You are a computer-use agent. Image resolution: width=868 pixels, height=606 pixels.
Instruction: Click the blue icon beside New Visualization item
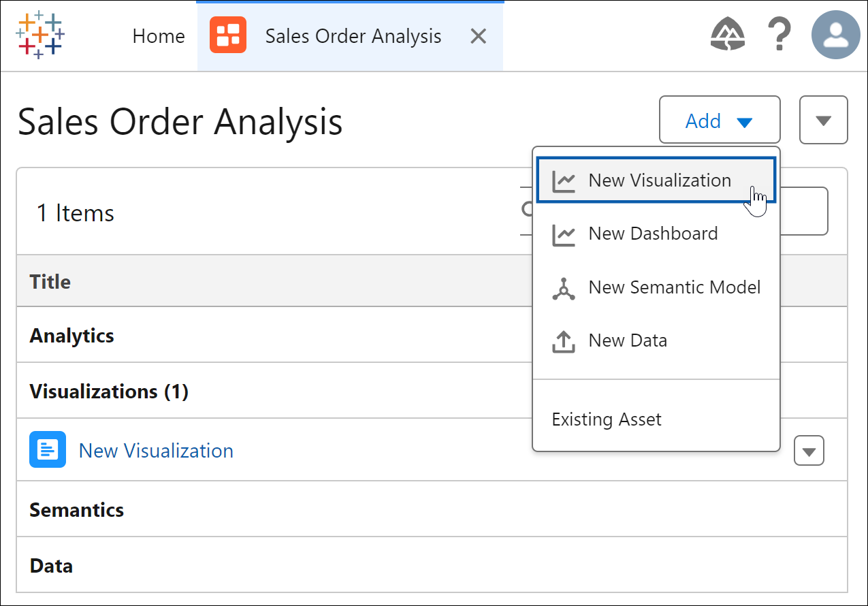pos(46,449)
